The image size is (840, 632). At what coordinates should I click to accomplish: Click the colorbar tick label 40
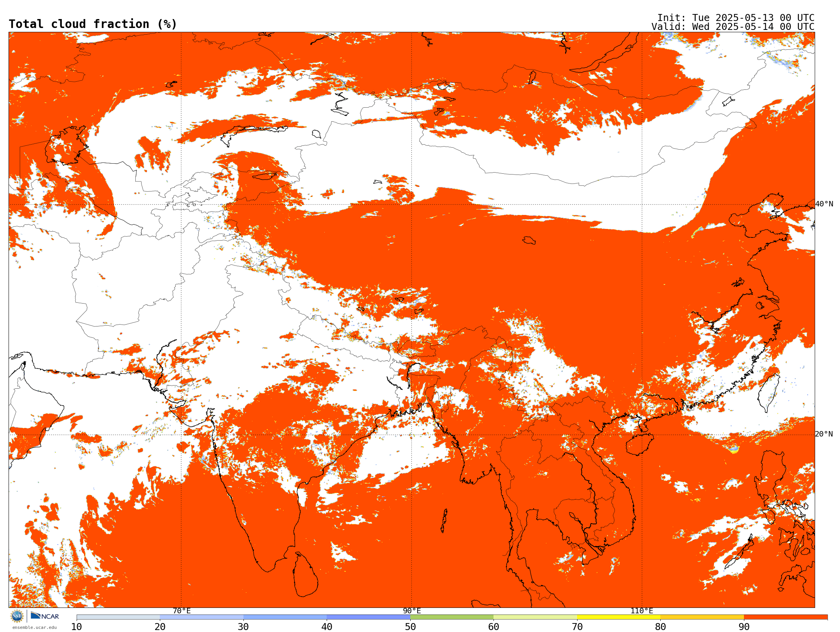(x=327, y=627)
